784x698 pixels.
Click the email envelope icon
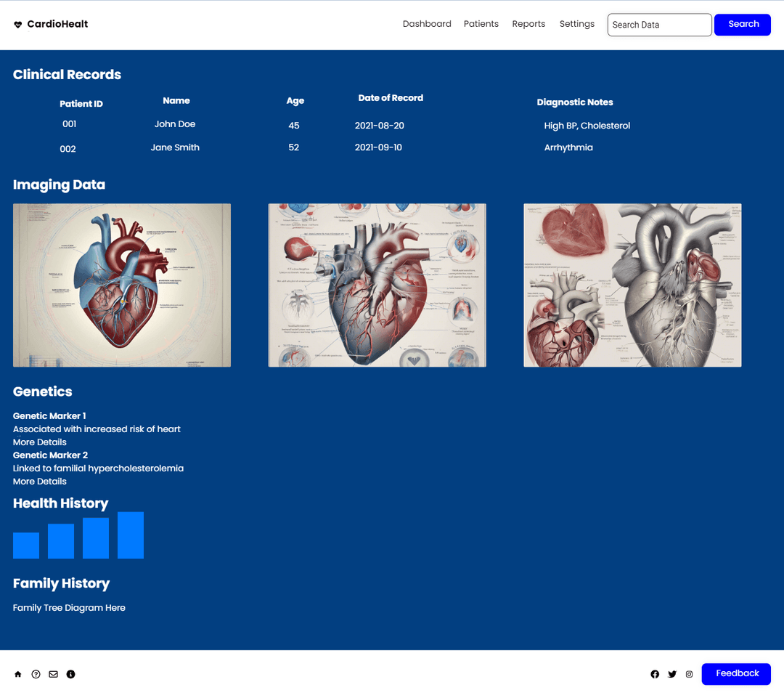coord(53,674)
